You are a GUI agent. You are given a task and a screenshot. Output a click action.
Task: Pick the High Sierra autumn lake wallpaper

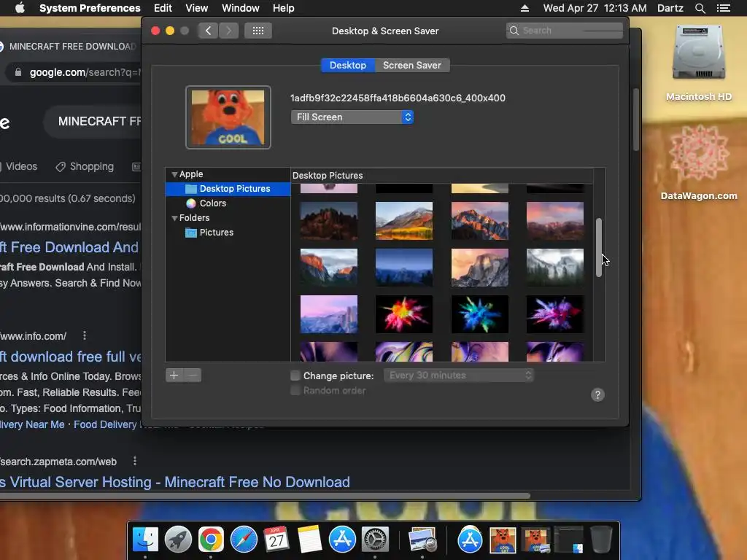[404, 221]
